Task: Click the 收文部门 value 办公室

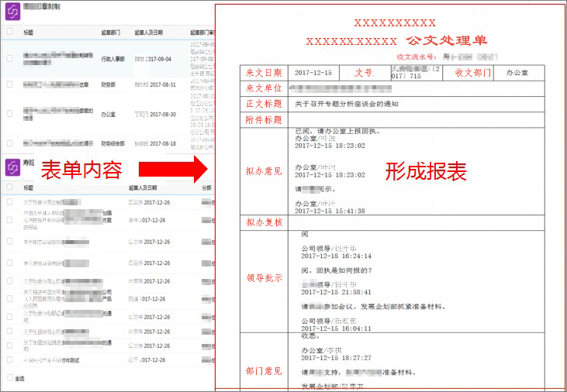Action: (x=517, y=73)
